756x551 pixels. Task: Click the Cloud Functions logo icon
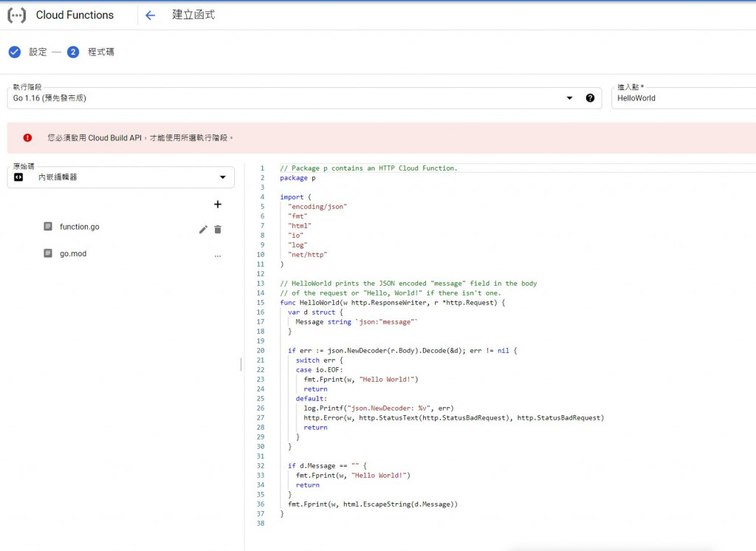pos(16,16)
